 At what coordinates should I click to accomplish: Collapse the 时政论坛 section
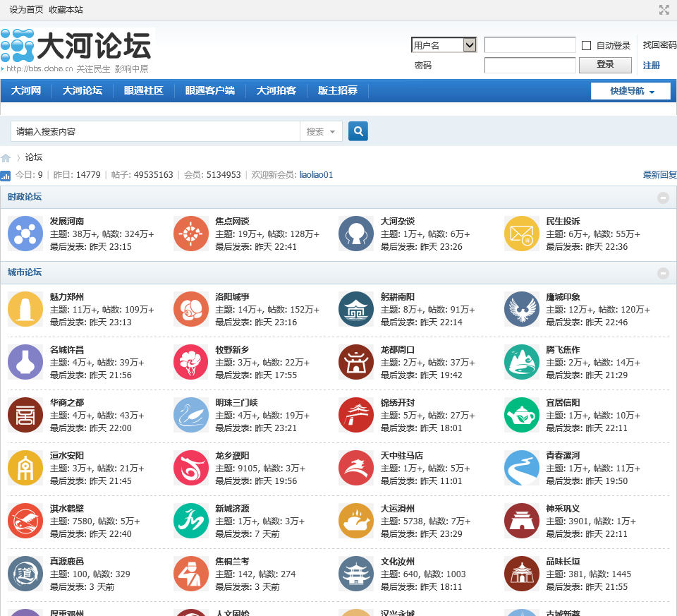(x=663, y=198)
